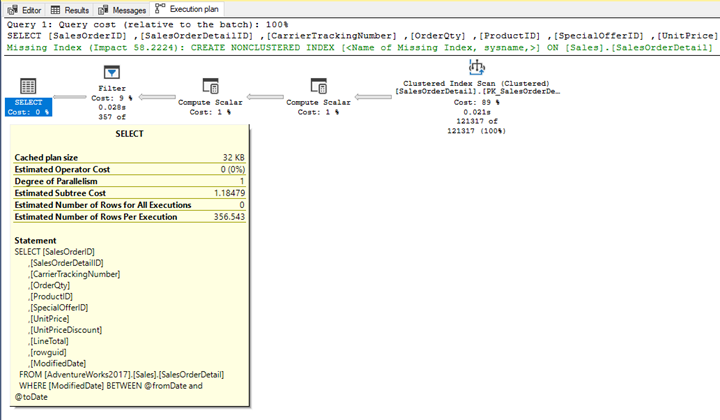The image size is (720, 420).
Task: Click Estimated Number of Rows Per Execution value
Action: tap(229, 217)
